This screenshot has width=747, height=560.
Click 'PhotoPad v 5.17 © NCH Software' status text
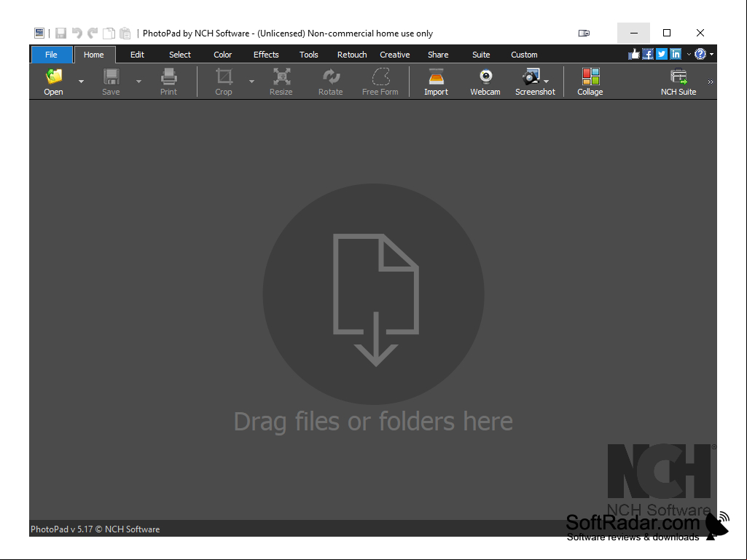(x=95, y=529)
